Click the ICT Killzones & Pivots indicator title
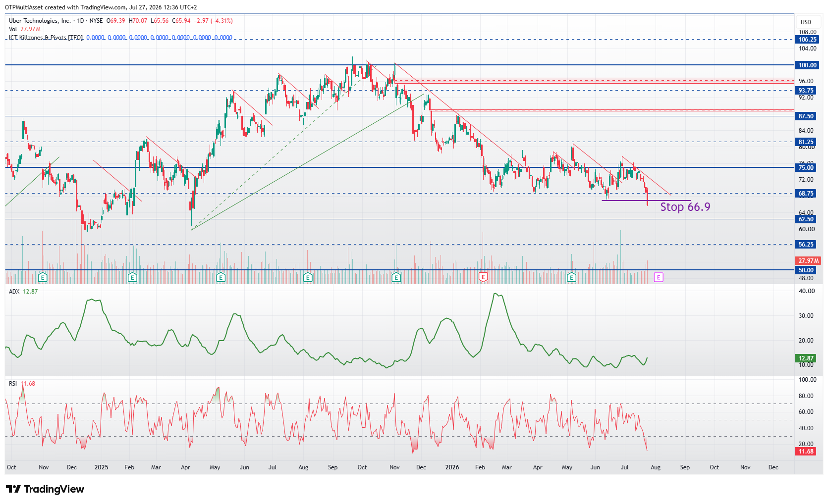The height and width of the screenshot is (504, 828). coord(46,38)
